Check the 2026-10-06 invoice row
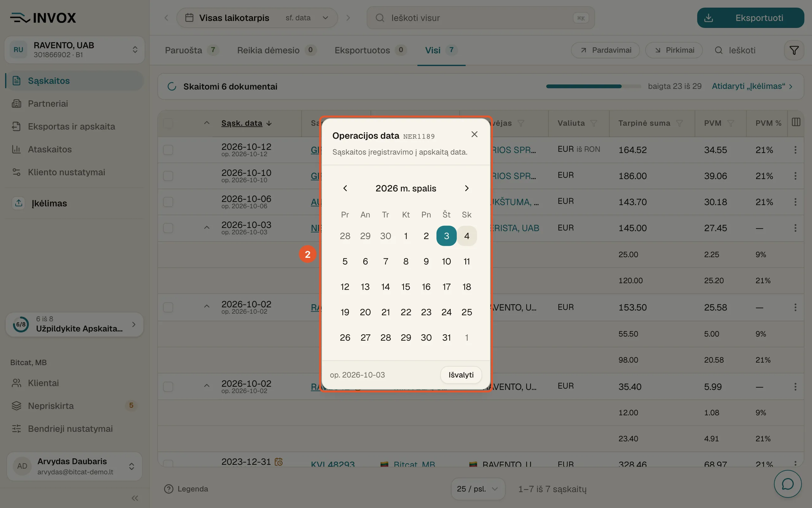Screen dimensions: 812x508 [x=168, y=202]
